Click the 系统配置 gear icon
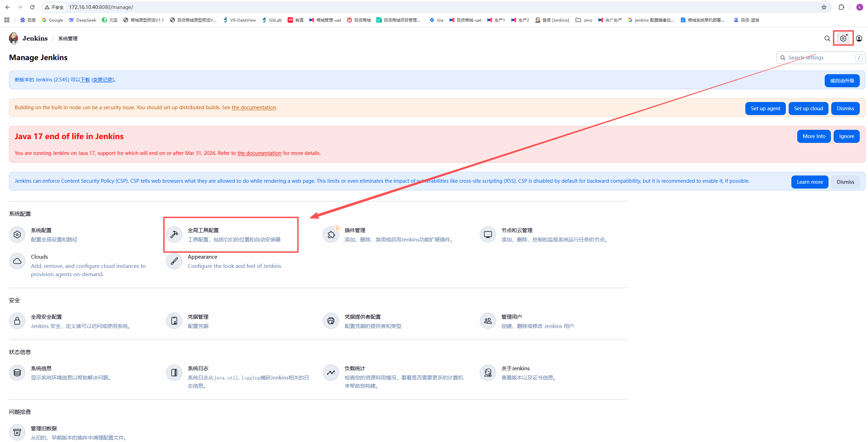Image resolution: width=868 pixels, height=442 pixels. coord(17,235)
